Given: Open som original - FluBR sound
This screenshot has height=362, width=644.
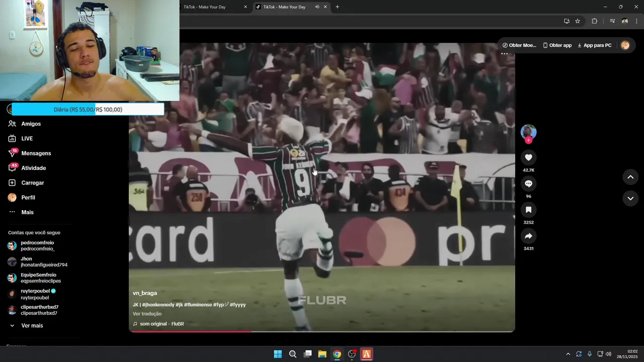Looking at the screenshot, I should pos(162,324).
